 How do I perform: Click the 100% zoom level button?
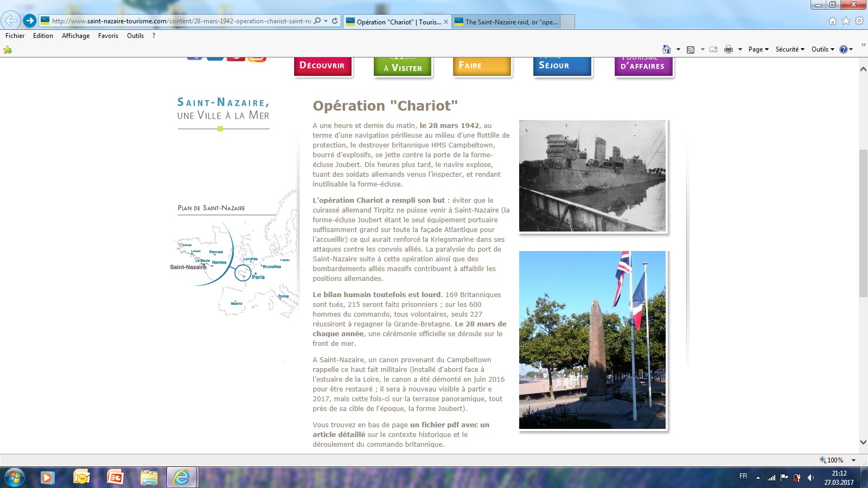(832, 460)
